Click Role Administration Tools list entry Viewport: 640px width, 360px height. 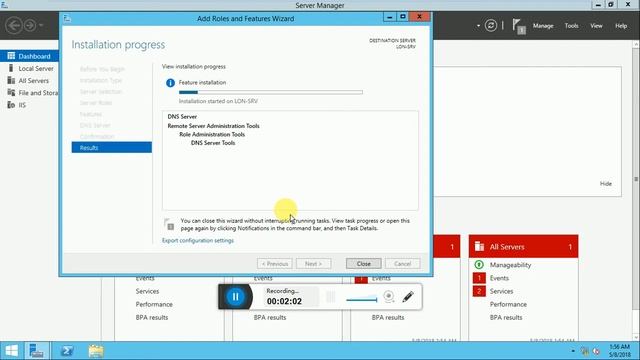[212, 134]
